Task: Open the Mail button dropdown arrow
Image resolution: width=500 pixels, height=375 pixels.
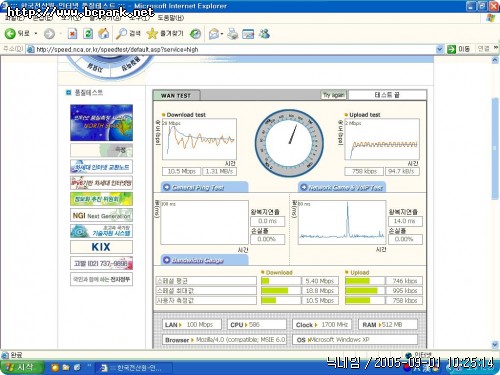Action: coord(222,34)
